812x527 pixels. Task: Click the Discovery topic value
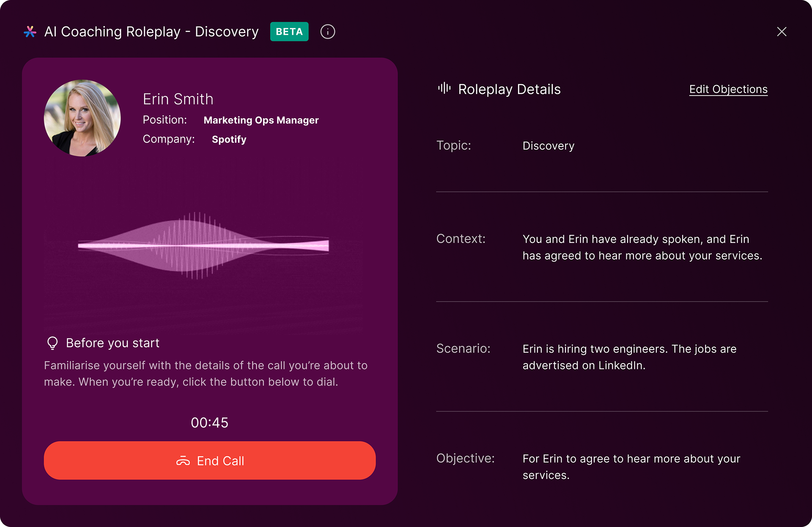(x=548, y=146)
